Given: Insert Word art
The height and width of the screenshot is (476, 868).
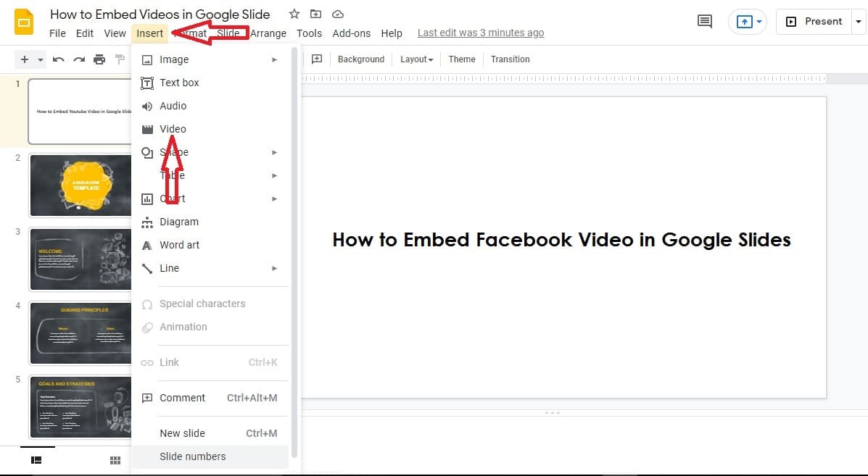Looking at the screenshot, I should 210,246.
